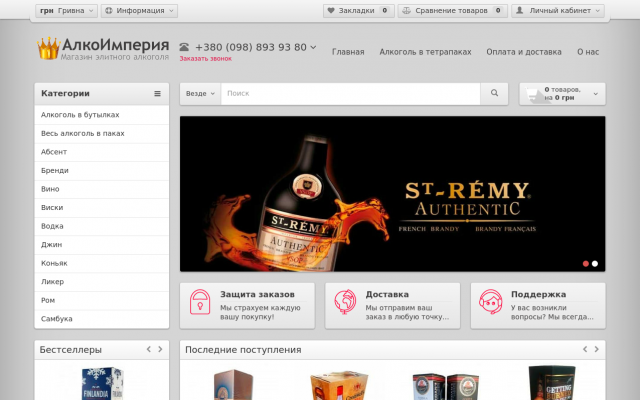Screen dimensions: 640x400
Task: Click next arrow in Последние поступления
Action: (x=597, y=349)
